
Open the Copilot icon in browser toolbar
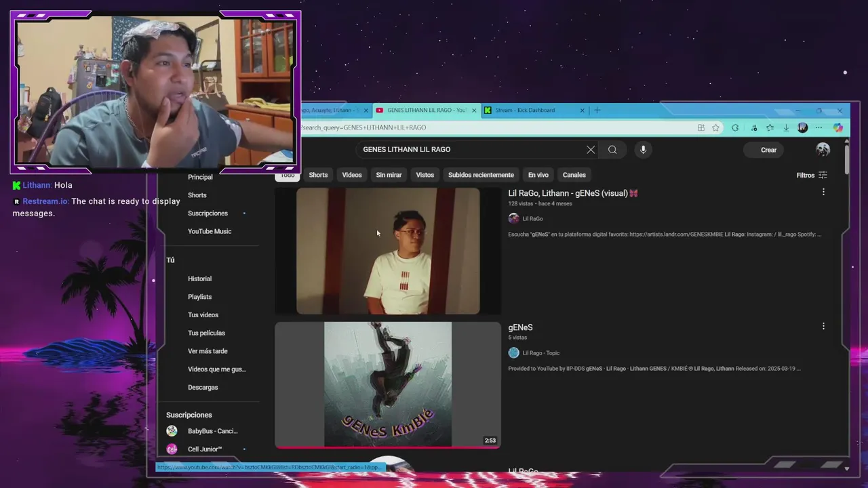click(x=837, y=127)
